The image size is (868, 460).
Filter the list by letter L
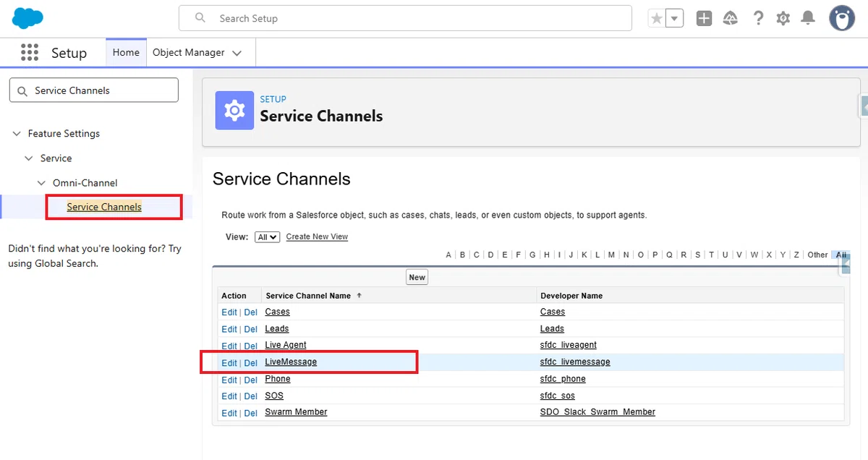(597, 255)
